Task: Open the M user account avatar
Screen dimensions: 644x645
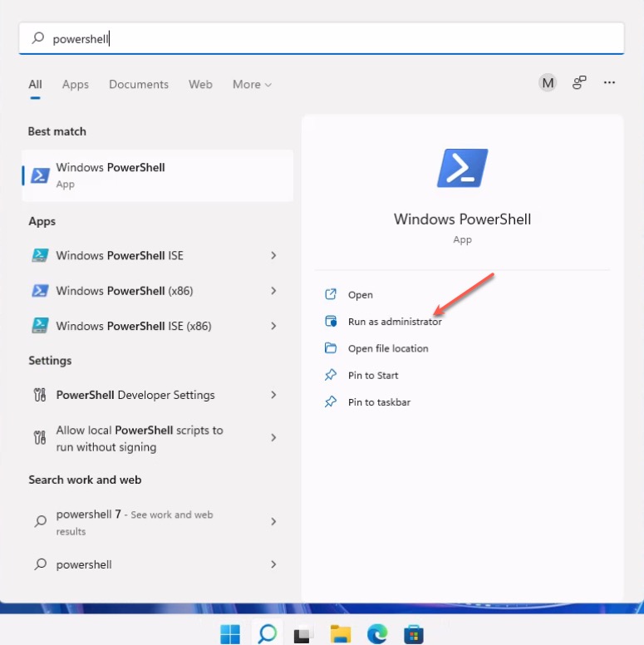Action: click(x=548, y=82)
